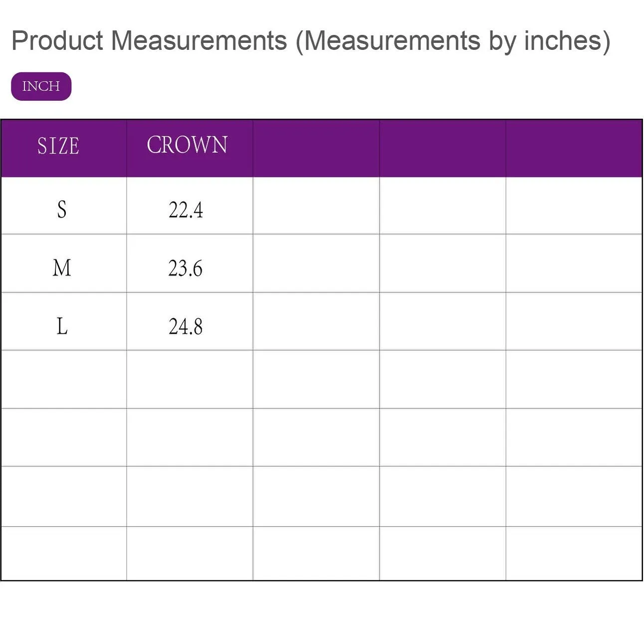Select the 23.6 crown value
The image size is (644, 644).
(x=186, y=268)
